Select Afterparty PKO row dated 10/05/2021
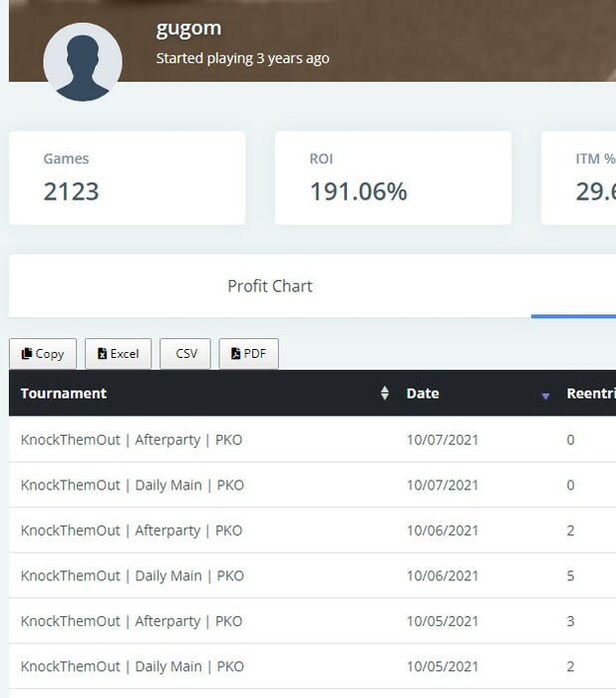The width and height of the screenshot is (616, 698). tap(132, 621)
